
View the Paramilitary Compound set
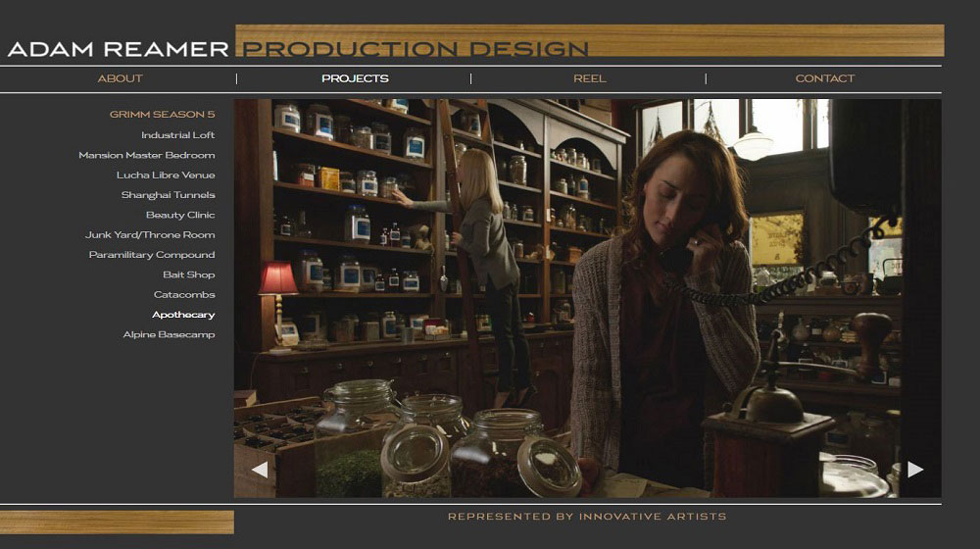tap(152, 255)
